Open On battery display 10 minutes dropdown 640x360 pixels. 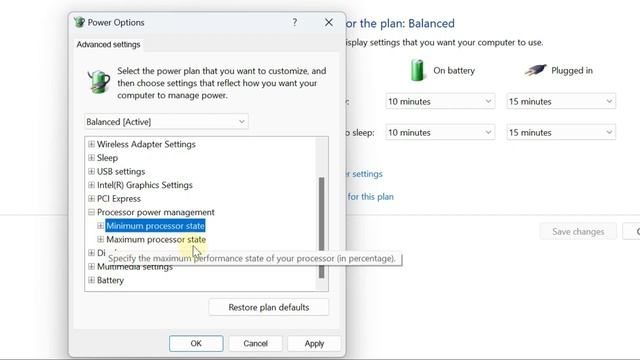pyautogui.click(x=440, y=101)
